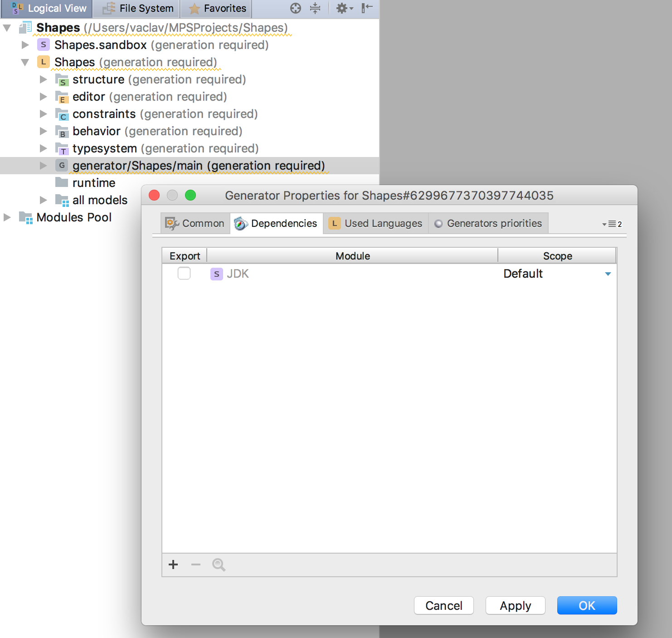
Task: Switch to the Used Languages tab
Action: [x=376, y=223]
